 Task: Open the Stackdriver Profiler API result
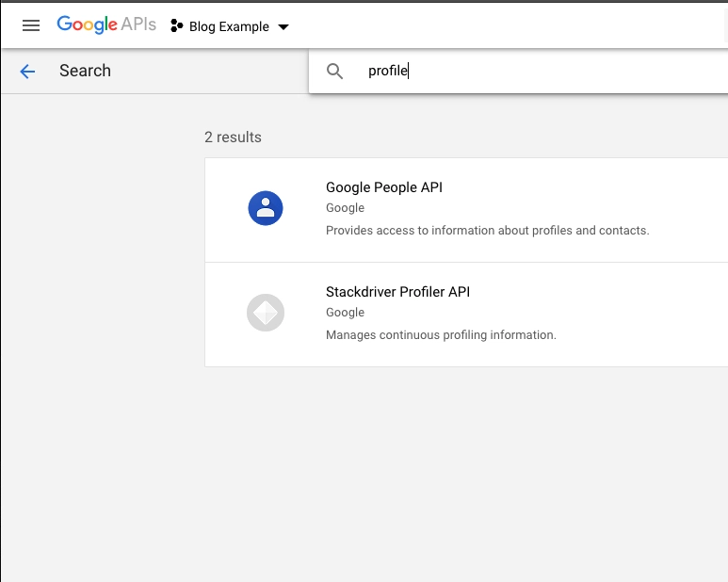466,315
